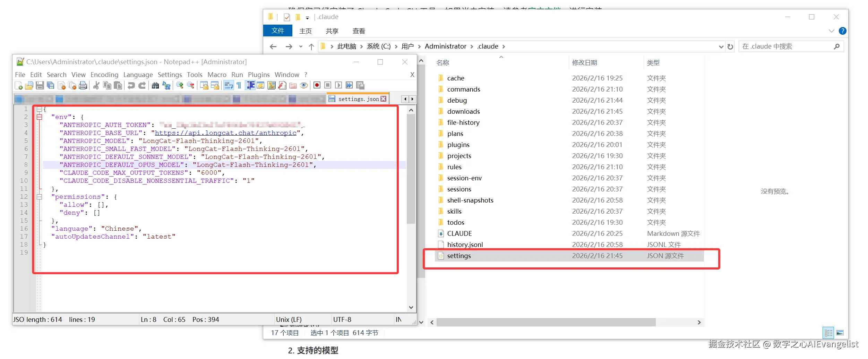Undo the last edit with the toolbar arrow
The width and height of the screenshot is (868, 359).
pyautogui.click(x=131, y=85)
